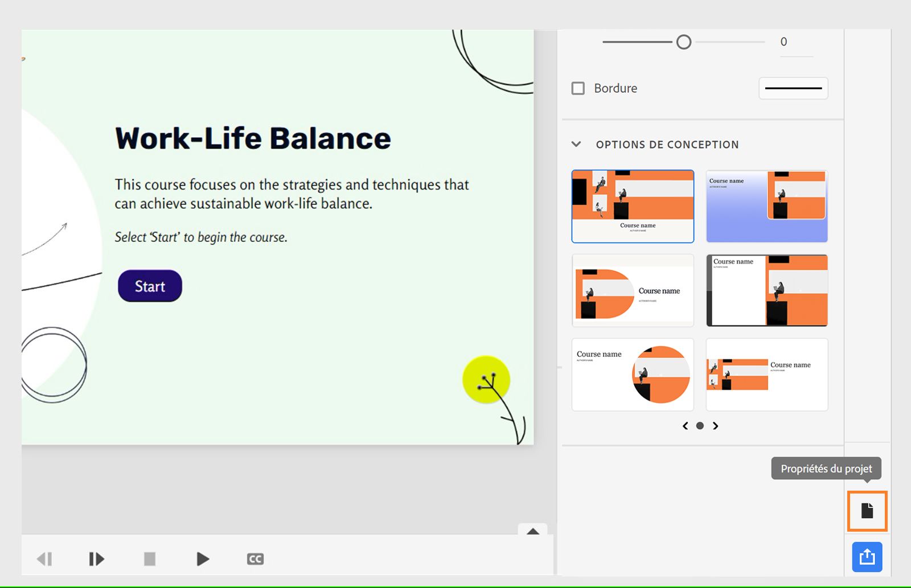
Task: Select the last design with small orange image
Action: point(767,375)
